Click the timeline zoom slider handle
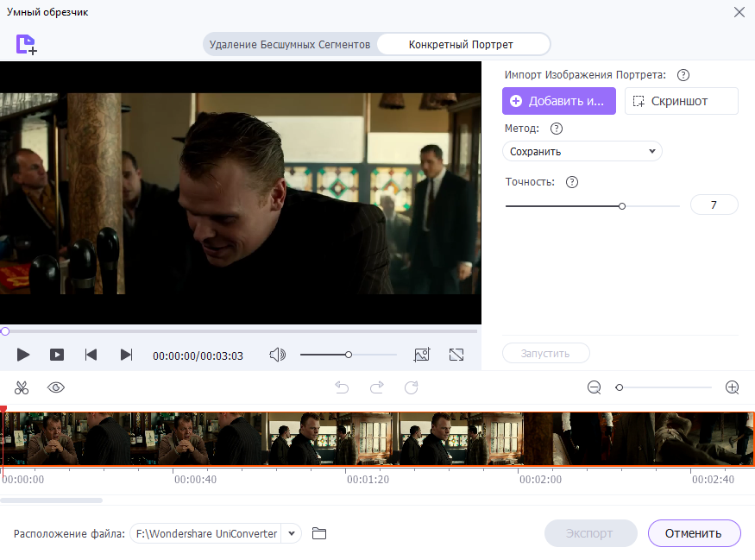 tap(620, 387)
